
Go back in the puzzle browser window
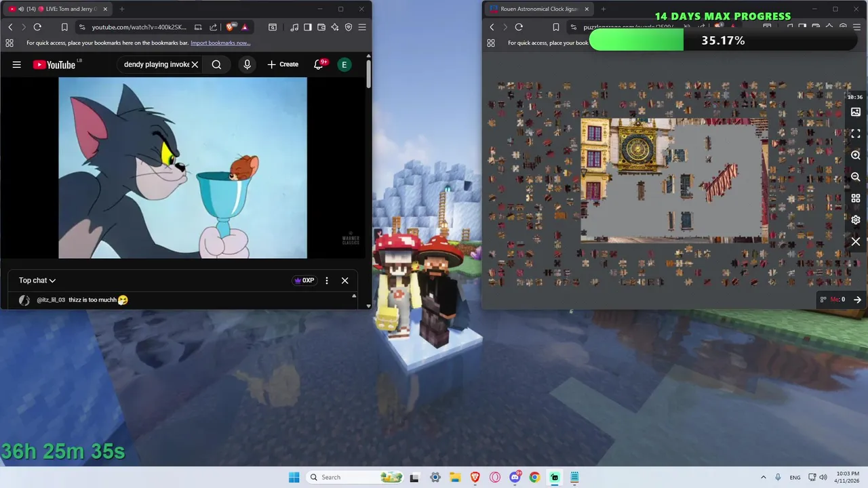[x=492, y=27]
